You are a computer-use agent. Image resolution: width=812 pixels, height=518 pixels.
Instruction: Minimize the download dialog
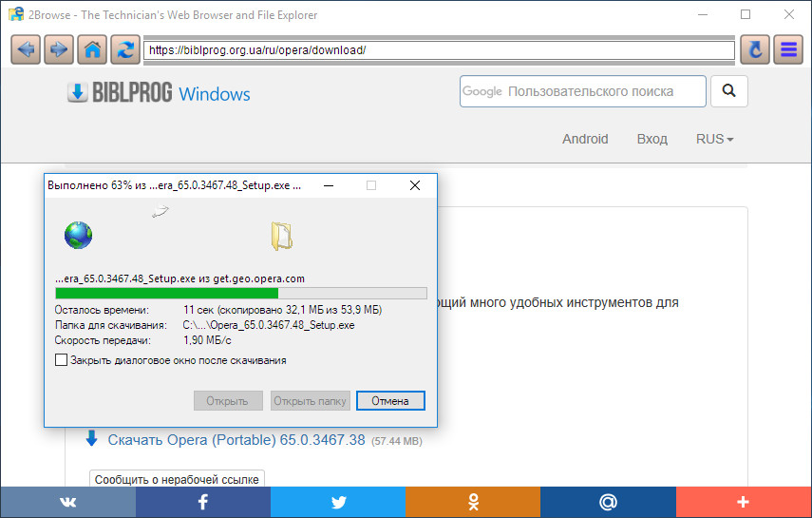[329, 185]
